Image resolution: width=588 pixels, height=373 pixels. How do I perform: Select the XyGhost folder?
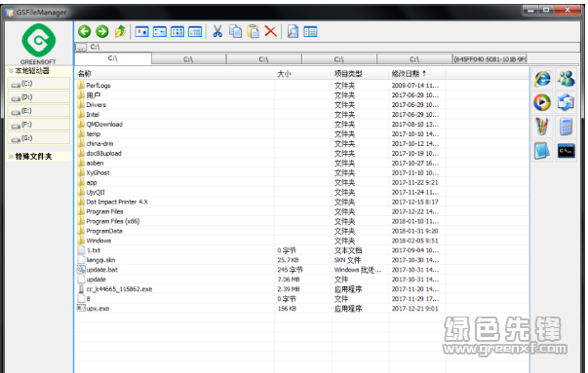98,172
